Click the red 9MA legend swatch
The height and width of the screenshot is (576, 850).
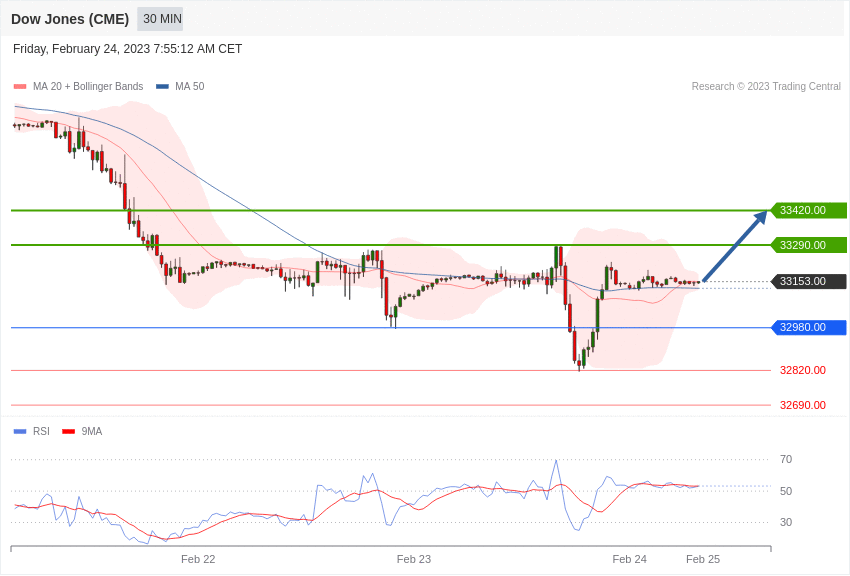[68, 431]
